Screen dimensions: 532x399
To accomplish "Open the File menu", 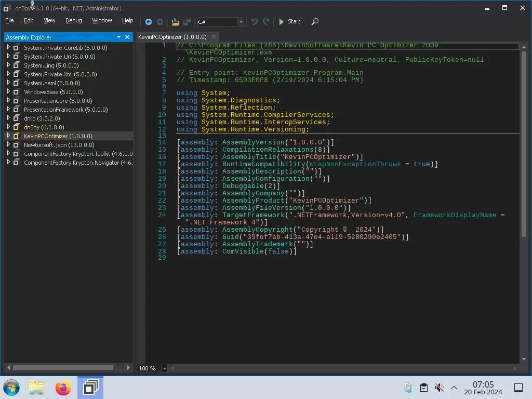I will (9, 20).
